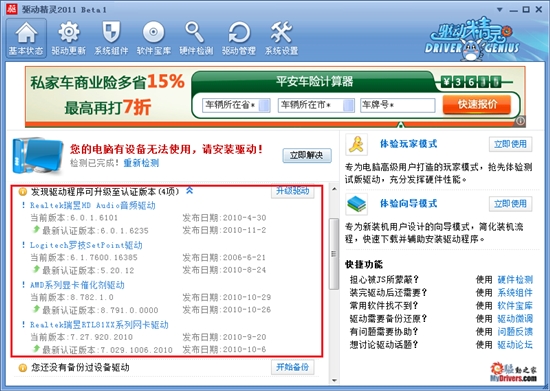Open the 软件宝库 disc tab
The image size is (550, 391).
(154, 38)
